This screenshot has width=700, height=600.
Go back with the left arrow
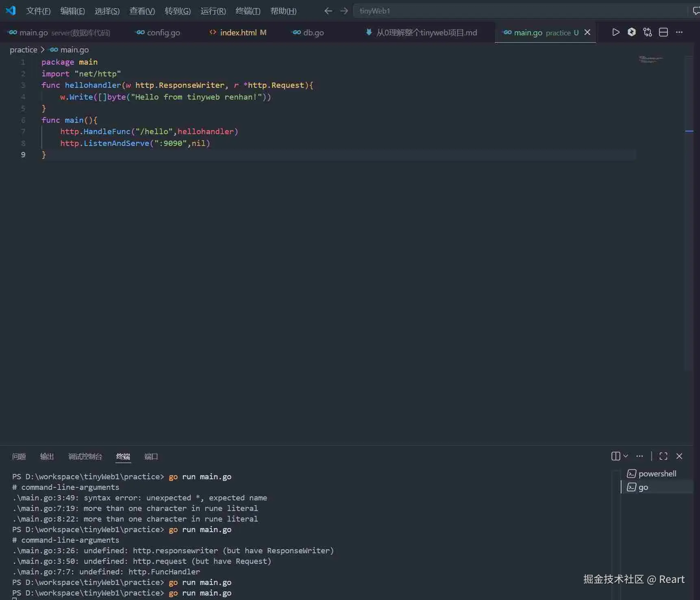328,11
